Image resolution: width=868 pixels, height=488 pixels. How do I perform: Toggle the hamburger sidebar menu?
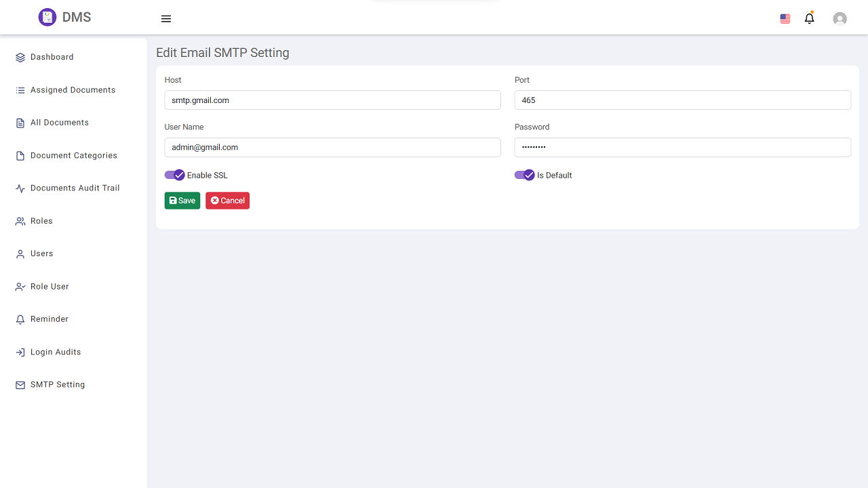coord(166,19)
